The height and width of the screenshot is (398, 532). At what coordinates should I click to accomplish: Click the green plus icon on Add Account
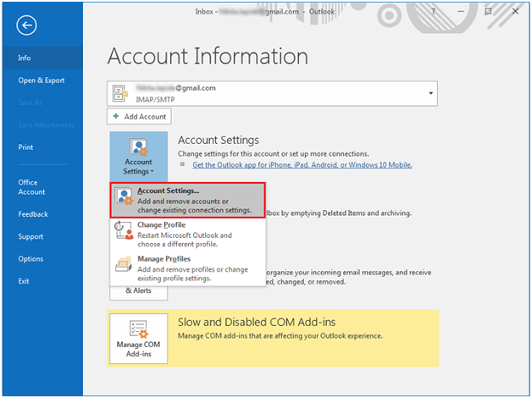coord(116,116)
